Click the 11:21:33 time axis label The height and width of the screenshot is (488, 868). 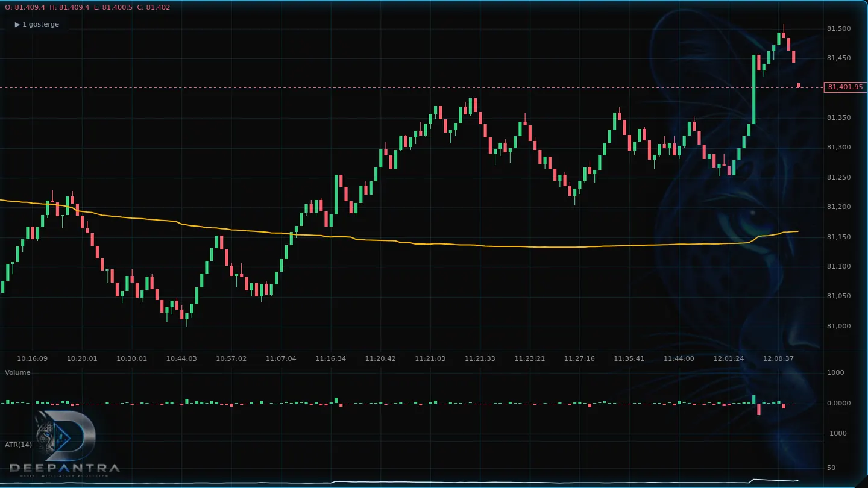(480, 358)
